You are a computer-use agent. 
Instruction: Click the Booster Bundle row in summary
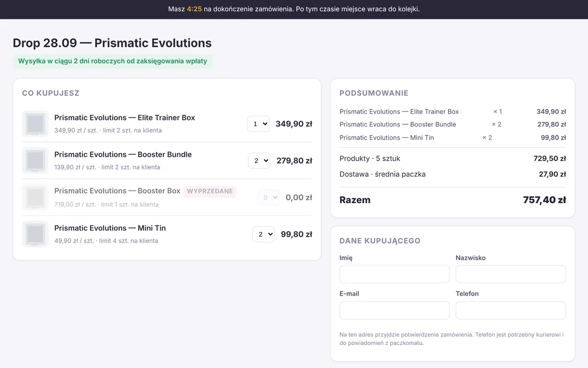[x=453, y=124]
